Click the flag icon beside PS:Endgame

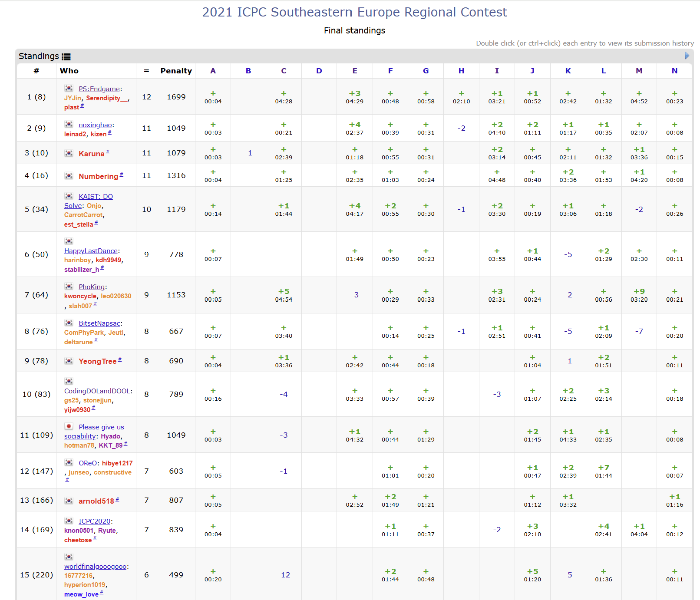tap(69, 88)
